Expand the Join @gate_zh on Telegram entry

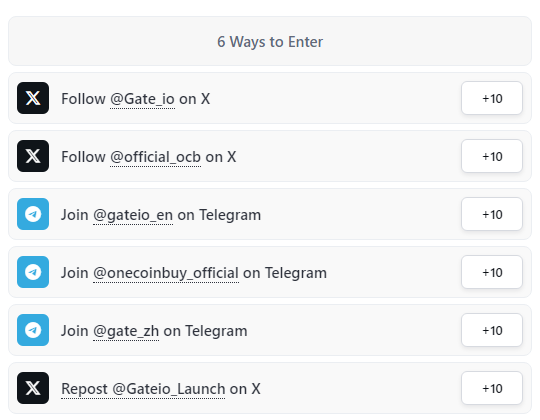(270, 330)
